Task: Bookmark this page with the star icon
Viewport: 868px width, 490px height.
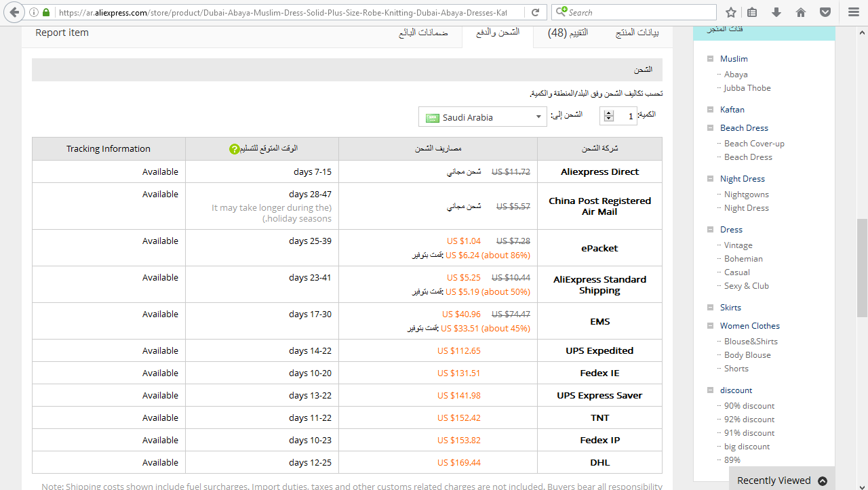Action: 730,12
